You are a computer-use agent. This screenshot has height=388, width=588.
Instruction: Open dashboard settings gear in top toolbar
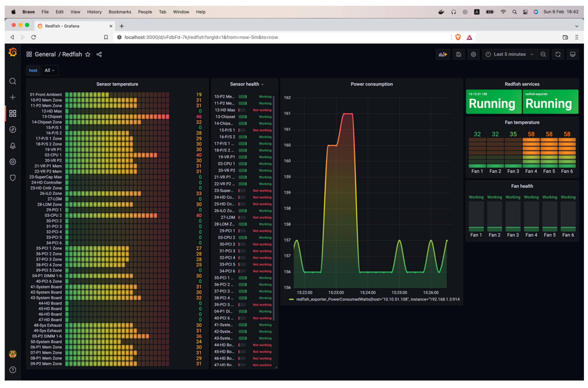point(473,54)
